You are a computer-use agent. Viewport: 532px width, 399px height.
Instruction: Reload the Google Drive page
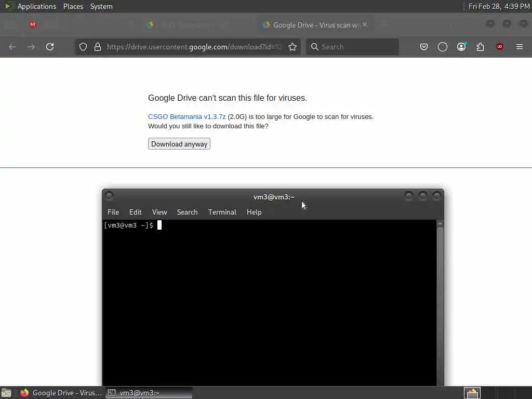coord(50,47)
